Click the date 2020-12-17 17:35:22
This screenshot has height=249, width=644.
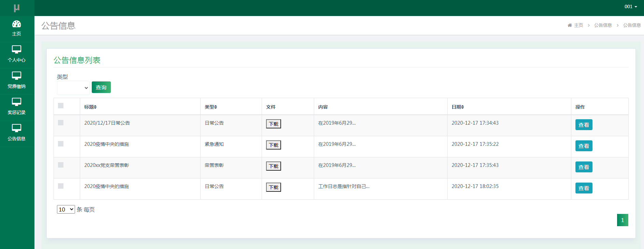click(475, 144)
